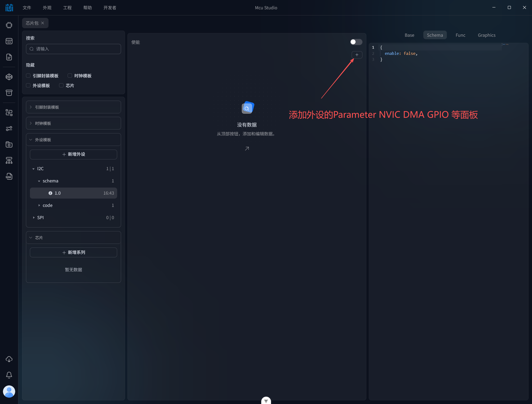532x404 pixels.
Task: Open the 工程 menu
Action: pyautogui.click(x=67, y=8)
